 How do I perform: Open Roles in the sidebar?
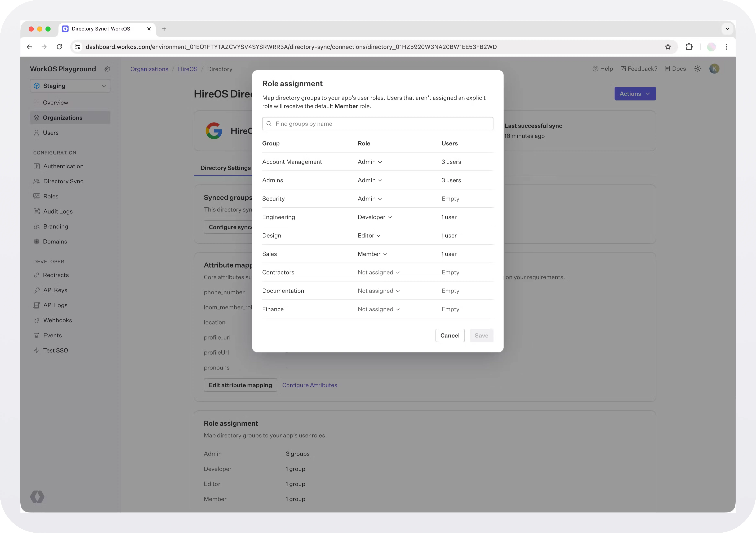click(x=70, y=196)
